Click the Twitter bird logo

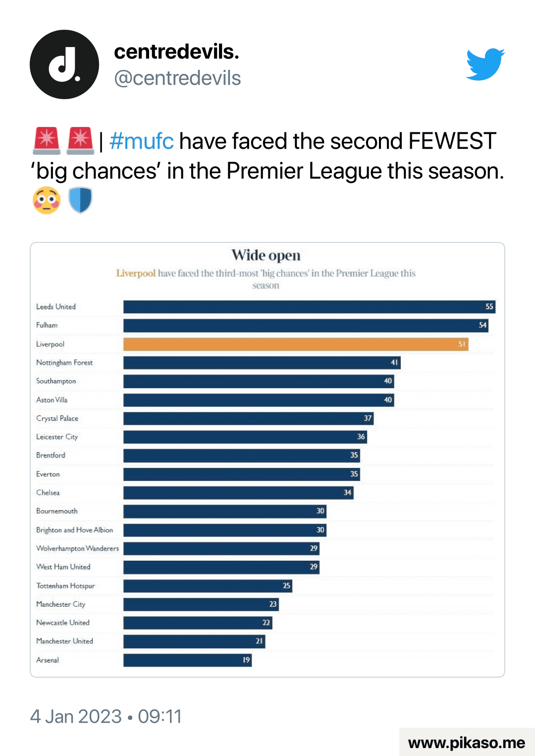pyautogui.click(x=485, y=64)
